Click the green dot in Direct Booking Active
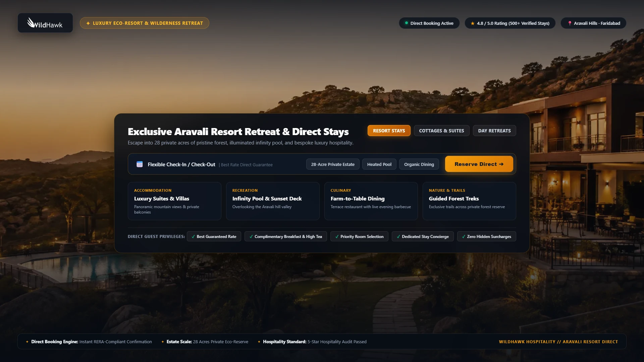644x362 pixels. click(407, 23)
